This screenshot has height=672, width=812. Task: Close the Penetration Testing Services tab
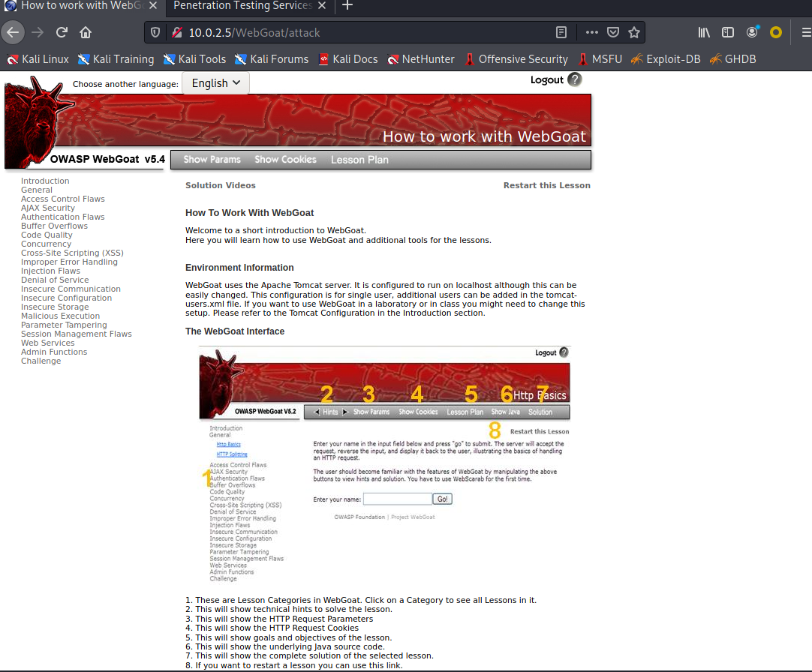pos(322,6)
